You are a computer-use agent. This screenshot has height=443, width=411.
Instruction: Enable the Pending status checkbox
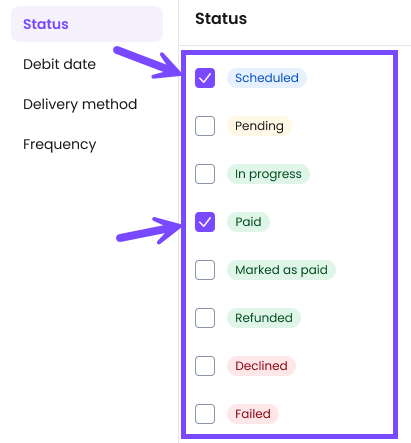(205, 126)
